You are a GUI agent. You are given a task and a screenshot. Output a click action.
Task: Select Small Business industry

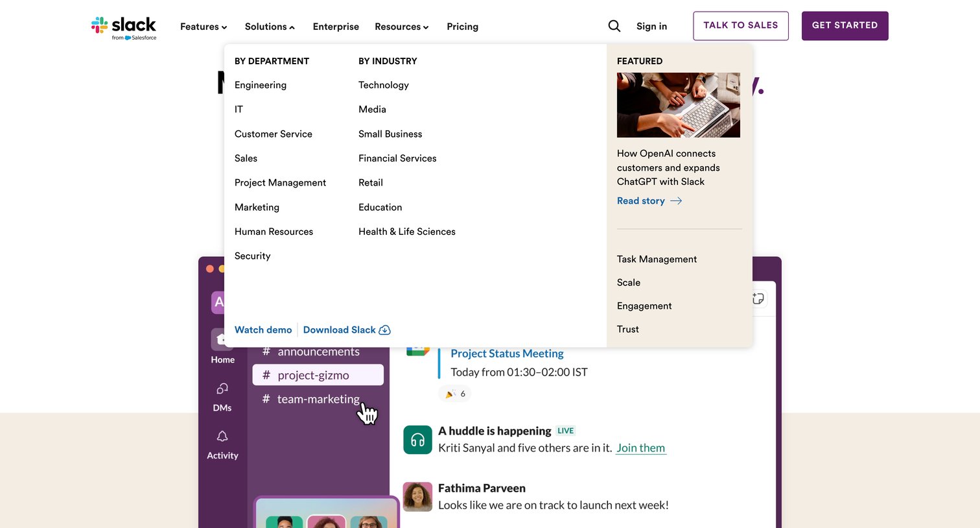(x=390, y=134)
